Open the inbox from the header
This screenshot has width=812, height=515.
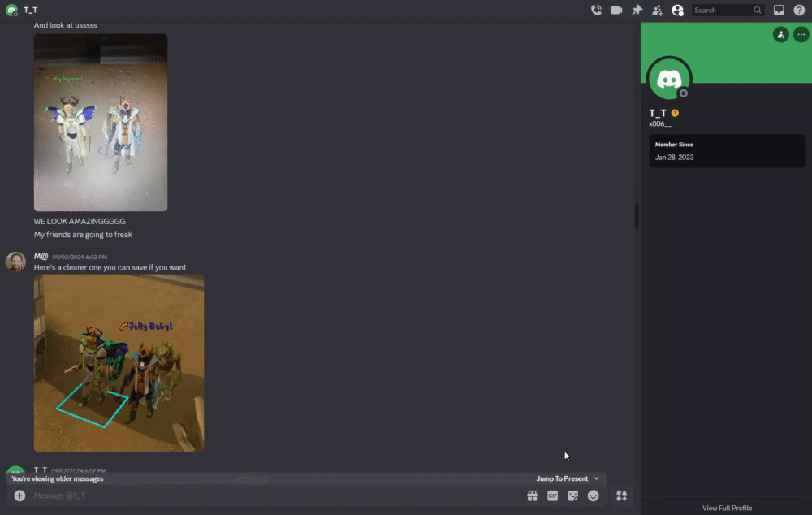[x=779, y=10]
